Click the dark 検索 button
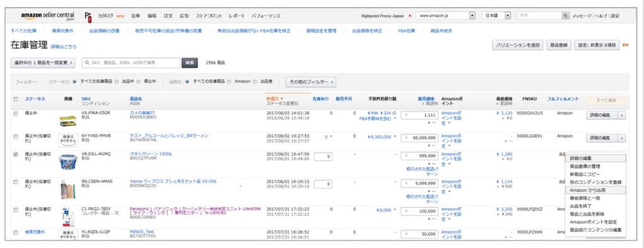This screenshot has height=248, width=644. [189, 63]
